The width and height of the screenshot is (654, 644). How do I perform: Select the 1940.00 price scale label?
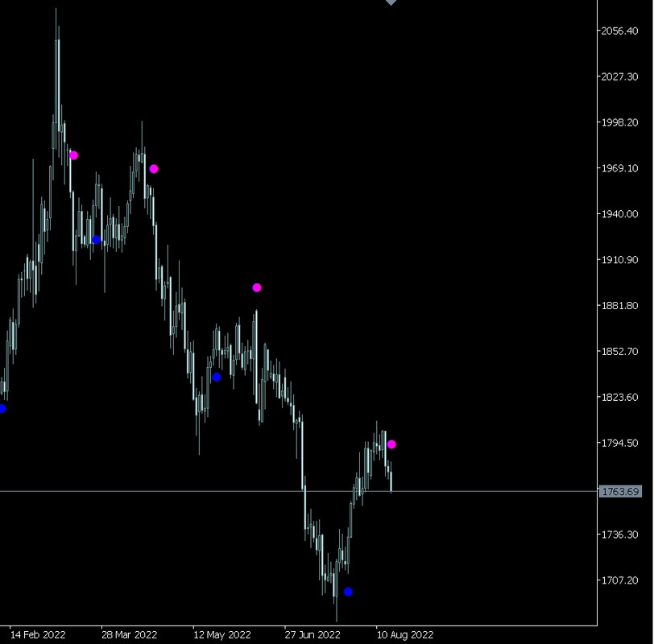point(619,214)
